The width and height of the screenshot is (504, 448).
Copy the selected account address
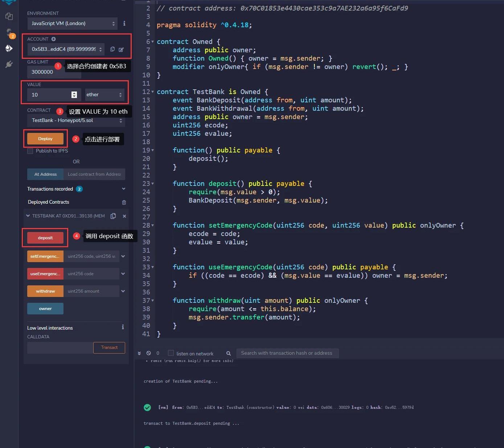tap(112, 49)
